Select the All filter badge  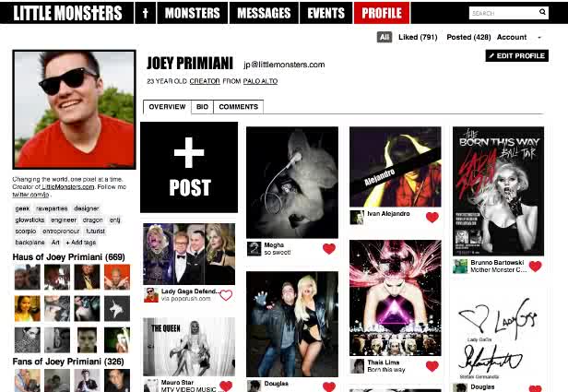(385, 37)
